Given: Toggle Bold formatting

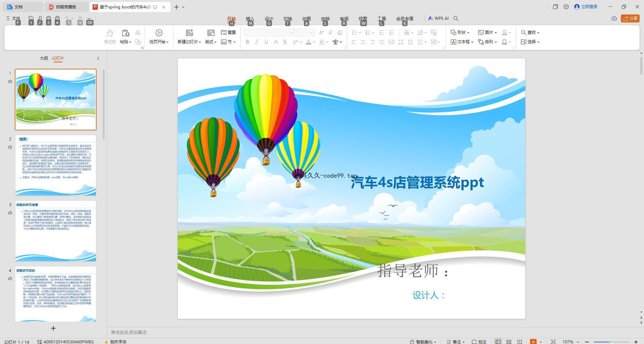Looking at the screenshot, I should [x=247, y=42].
